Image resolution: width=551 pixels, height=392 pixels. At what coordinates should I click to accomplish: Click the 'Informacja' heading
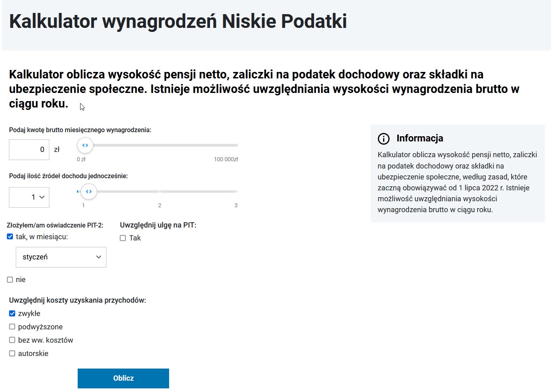420,138
